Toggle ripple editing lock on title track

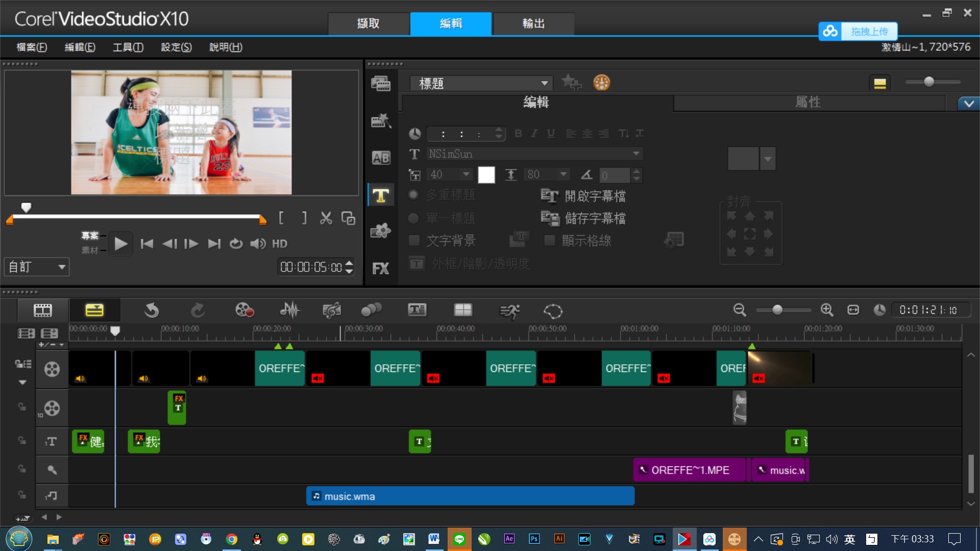point(22,440)
